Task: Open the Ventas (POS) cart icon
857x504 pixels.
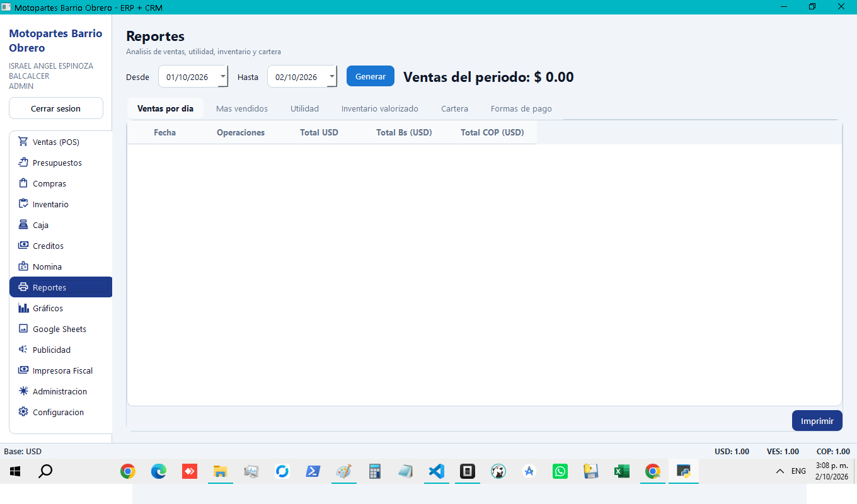Action: [x=23, y=142]
